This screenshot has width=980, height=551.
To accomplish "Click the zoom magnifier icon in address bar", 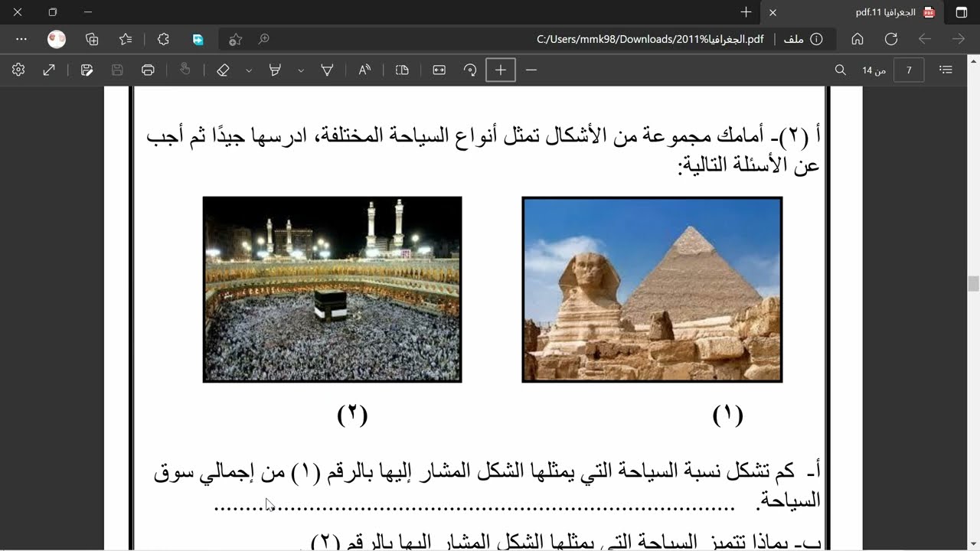I will (x=264, y=39).
